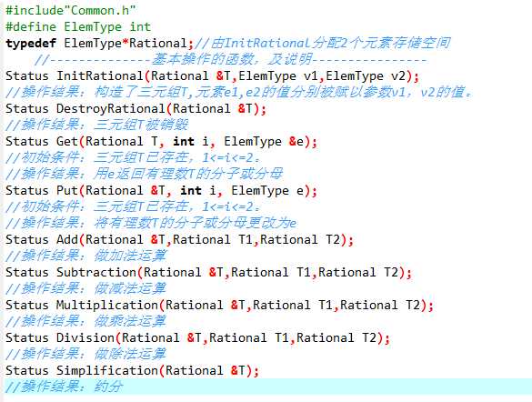The image size is (532, 402).
Task: Click the 'Status Add(' function declaration
Action: coord(179,239)
